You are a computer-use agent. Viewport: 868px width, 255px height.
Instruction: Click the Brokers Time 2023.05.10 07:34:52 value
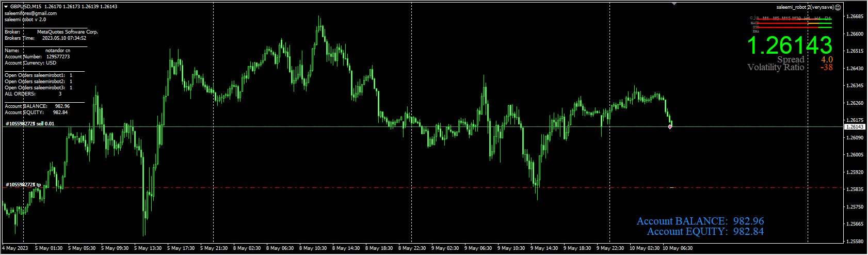(x=64, y=38)
